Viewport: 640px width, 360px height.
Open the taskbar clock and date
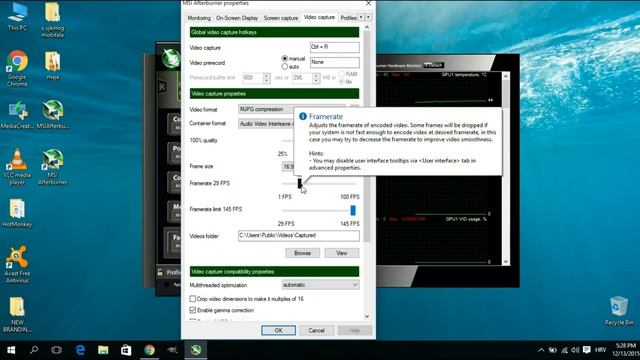point(626,350)
